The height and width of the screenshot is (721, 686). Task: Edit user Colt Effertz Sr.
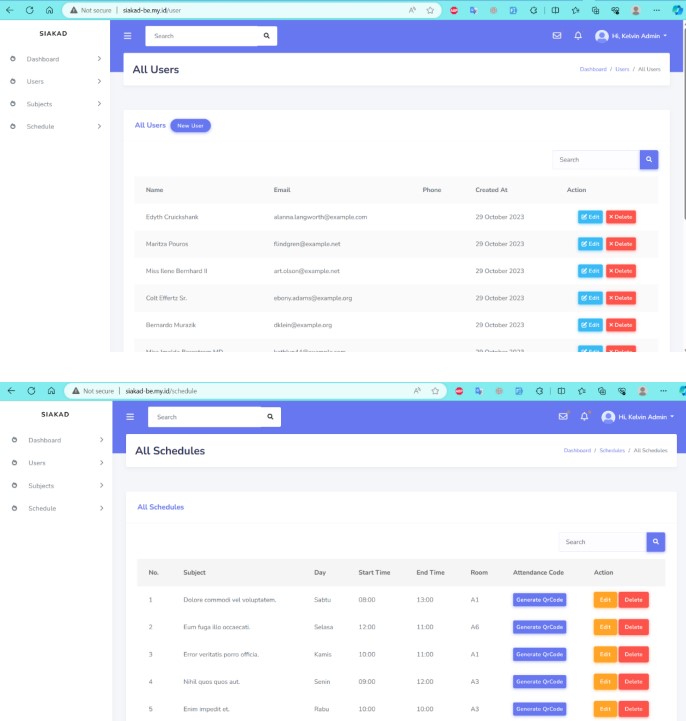[x=590, y=298]
